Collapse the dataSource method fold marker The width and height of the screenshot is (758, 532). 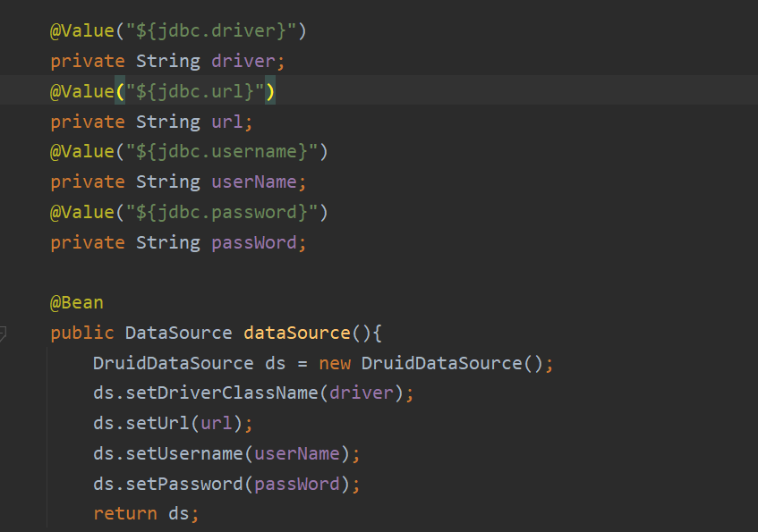point(3,334)
